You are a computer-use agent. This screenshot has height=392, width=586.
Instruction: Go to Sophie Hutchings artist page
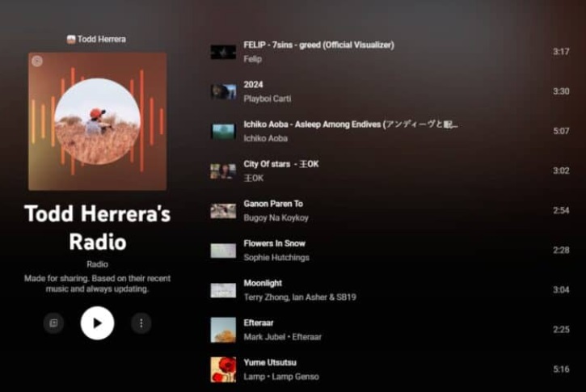coord(276,258)
